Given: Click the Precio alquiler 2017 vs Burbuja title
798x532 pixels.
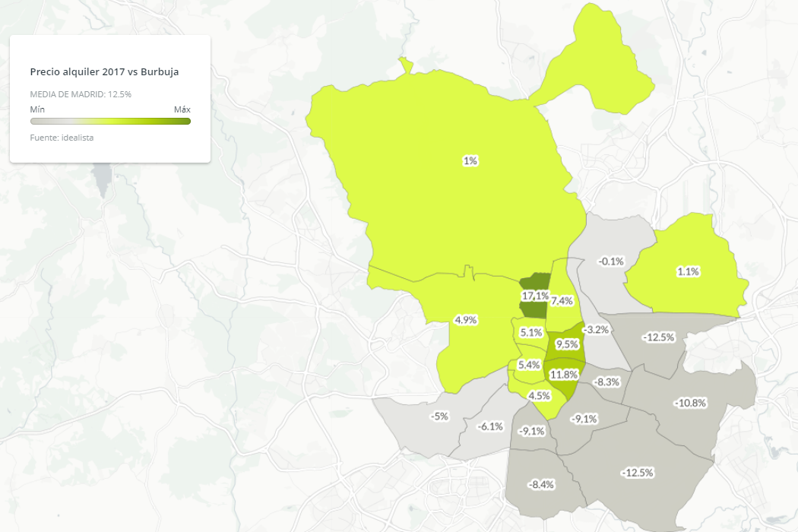Looking at the screenshot, I should pos(104,71).
